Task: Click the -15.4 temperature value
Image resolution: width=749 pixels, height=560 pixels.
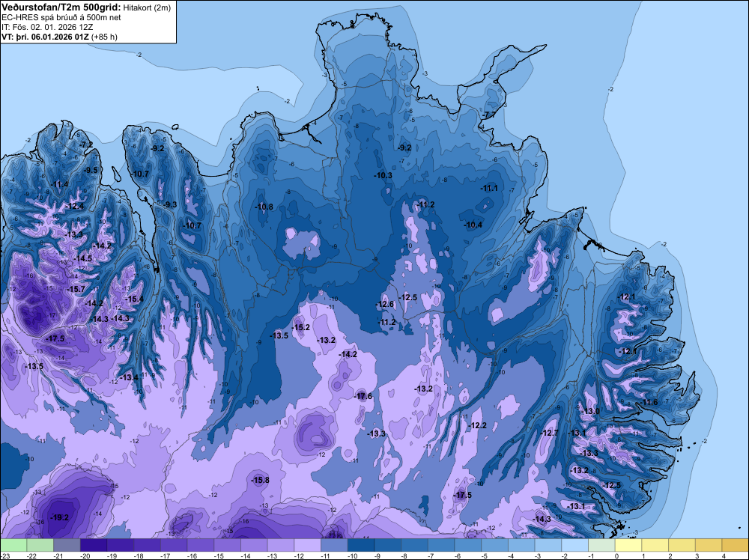Action: coord(135,299)
